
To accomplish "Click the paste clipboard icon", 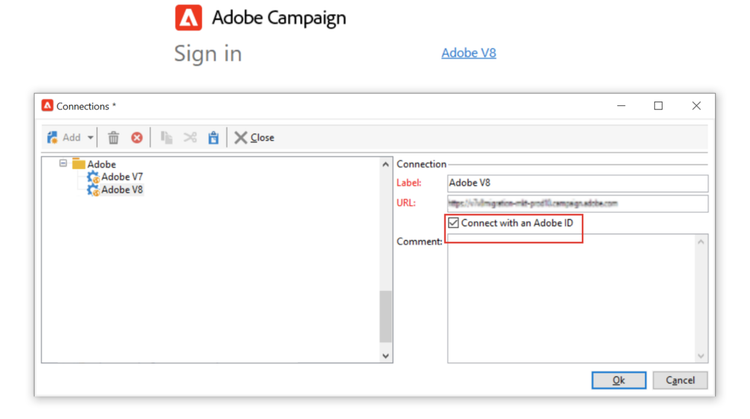I will point(213,138).
